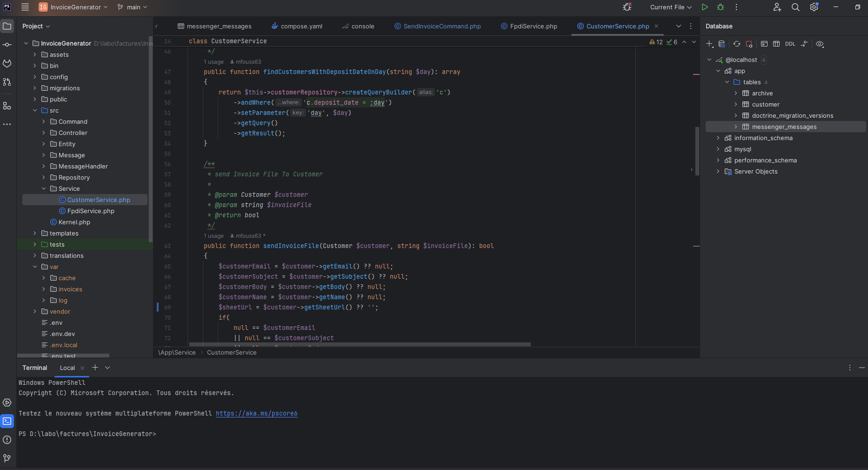Collapse the Service folder in the project tree
The width and height of the screenshot is (868, 470).
pos(44,188)
